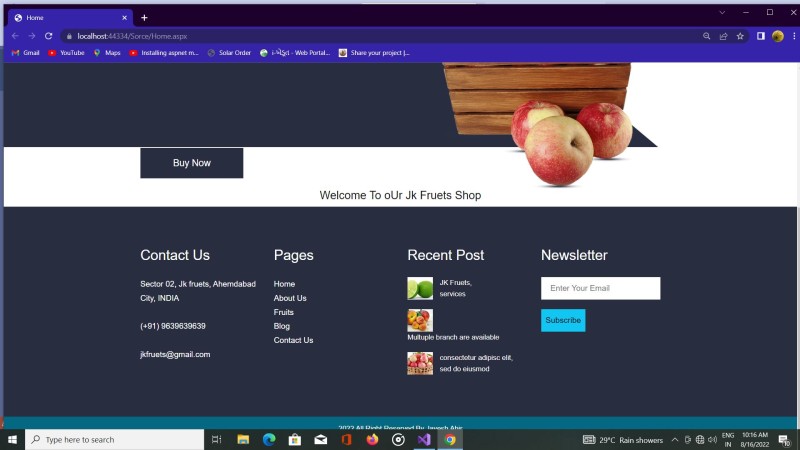Open the Gmail bookmark
This screenshot has width=800, height=450.
pos(26,53)
